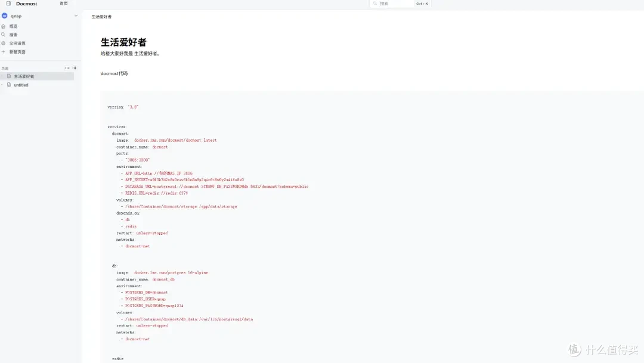644x363 pixels.
Task: Click the POSTGRES_DB=docmost line
Action: coord(144,293)
